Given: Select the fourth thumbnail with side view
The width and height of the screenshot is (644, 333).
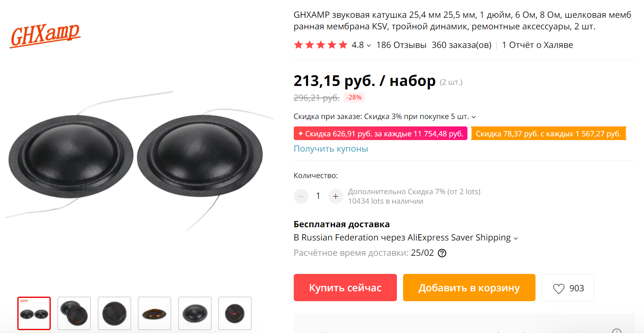Looking at the screenshot, I should pos(154,313).
